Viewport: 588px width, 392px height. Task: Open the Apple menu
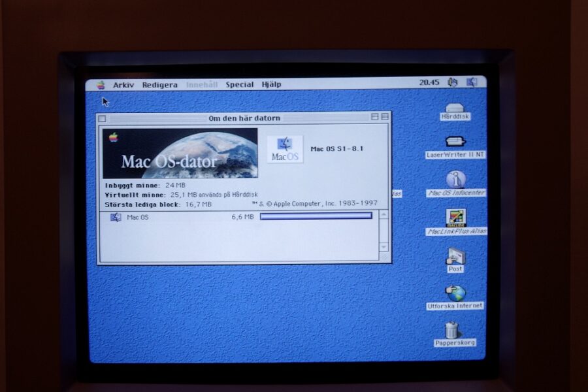pos(101,85)
